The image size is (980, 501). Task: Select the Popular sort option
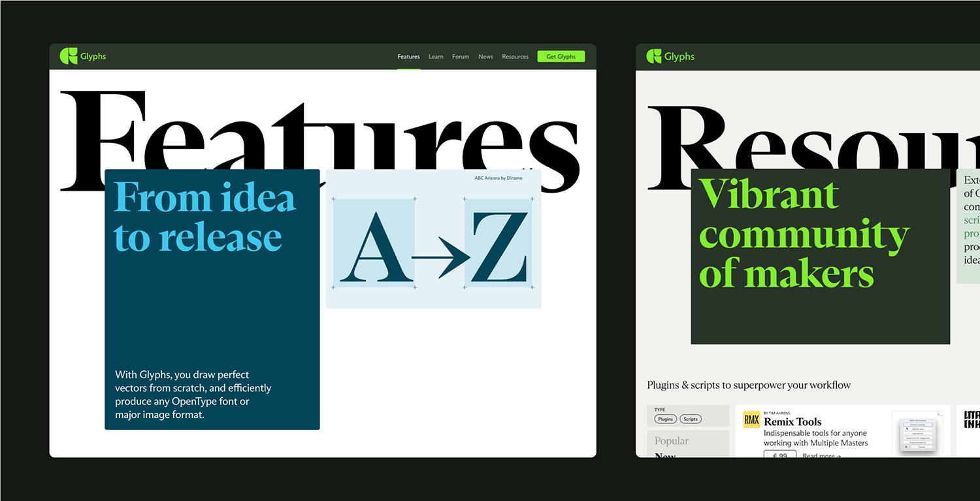pos(671,441)
